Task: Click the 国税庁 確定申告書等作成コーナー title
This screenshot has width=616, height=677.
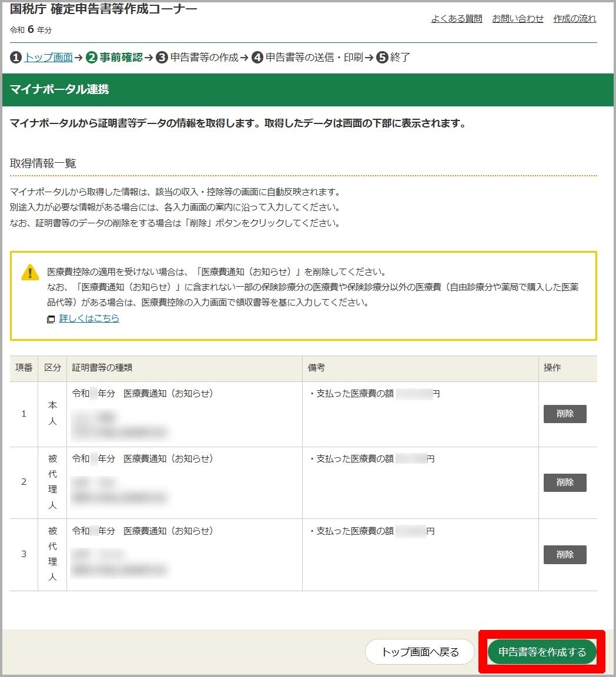Action: (x=103, y=9)
